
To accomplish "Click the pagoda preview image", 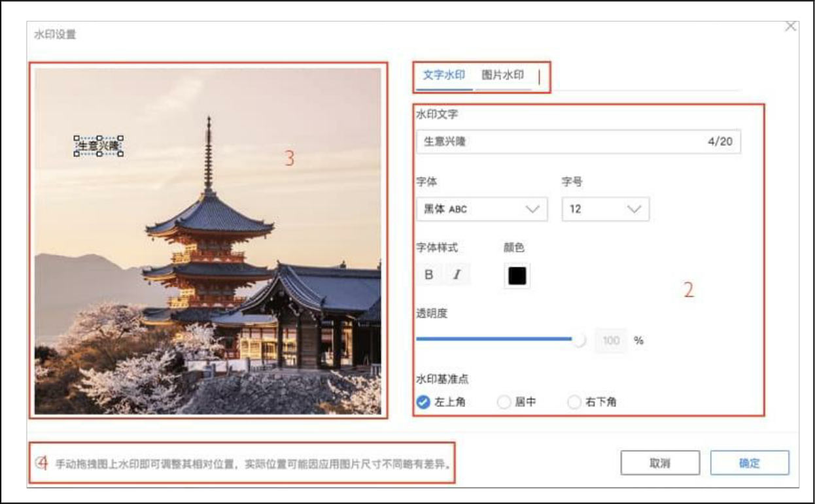I will pyautogui.click(x=208, y=241).
